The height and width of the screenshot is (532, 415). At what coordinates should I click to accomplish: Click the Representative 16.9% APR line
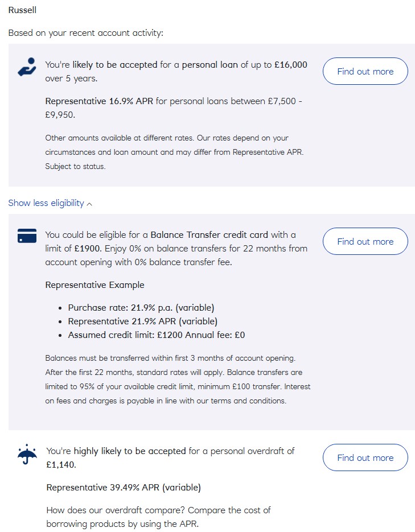[174, 108]
